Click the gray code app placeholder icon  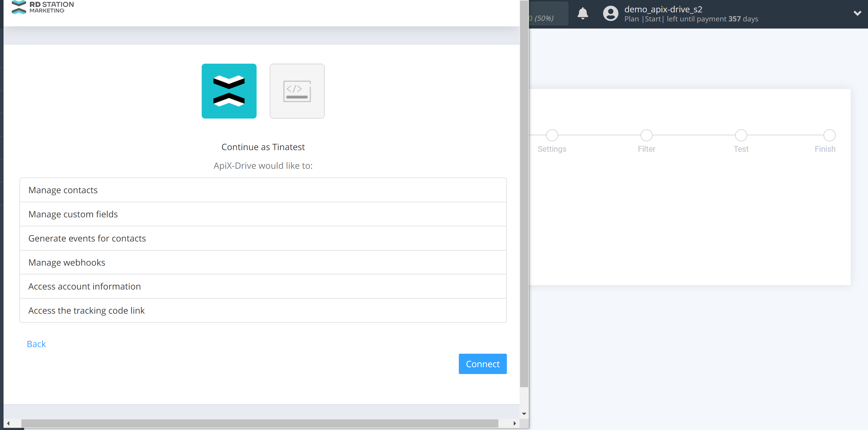coord(297,91)
